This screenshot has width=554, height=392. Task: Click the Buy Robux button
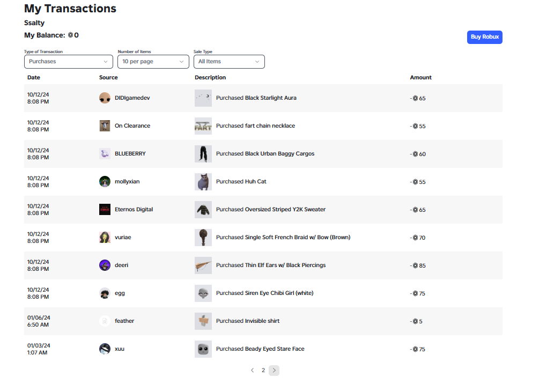(x=484, y=37)
